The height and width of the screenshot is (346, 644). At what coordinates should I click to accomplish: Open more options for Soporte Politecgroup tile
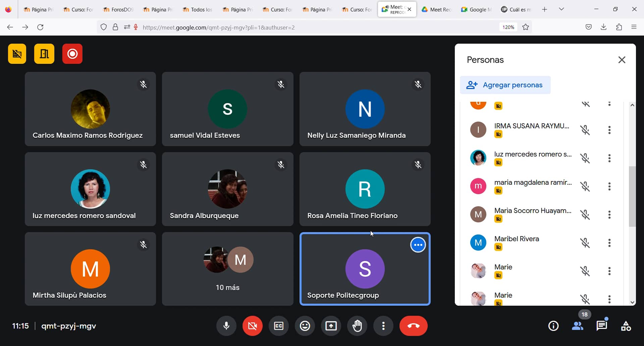click(x=418, y=245)
